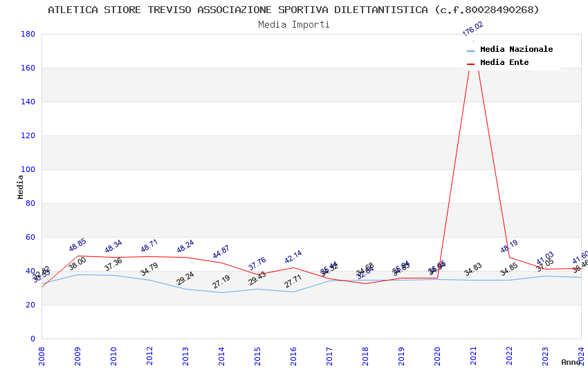Click the y-axis value 80

[x=30, y=203]
